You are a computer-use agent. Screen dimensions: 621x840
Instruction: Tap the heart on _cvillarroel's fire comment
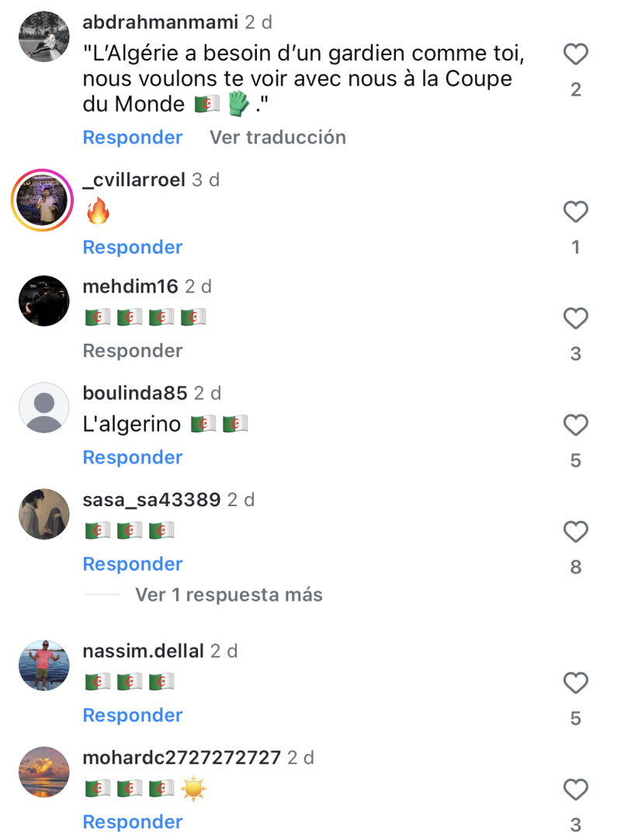coord(575,212)
